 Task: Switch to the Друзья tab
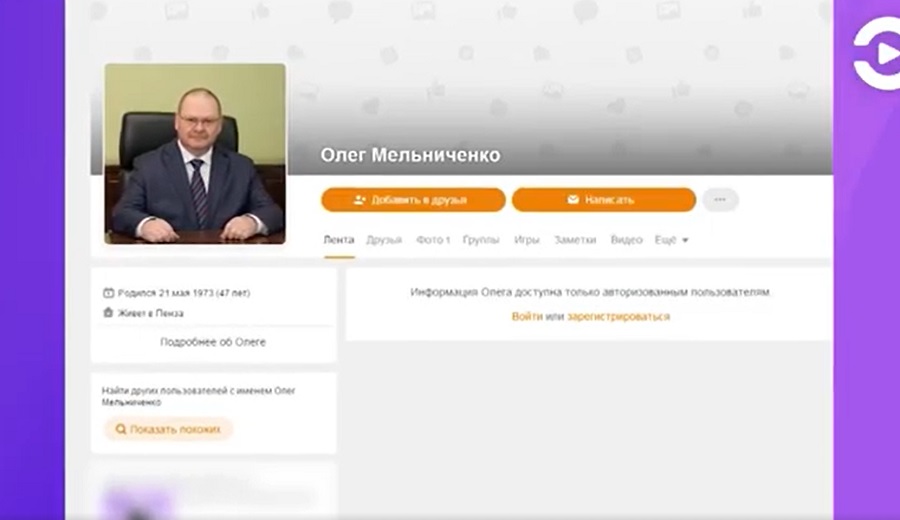[384, 240]
